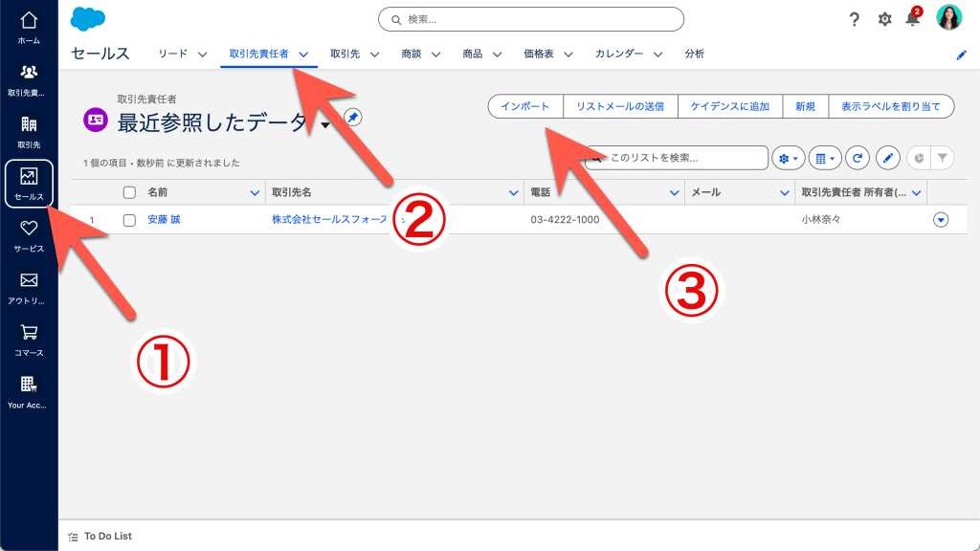Switch to 取引先 tab
This screenshot has height=551, width=980.
click(x=345, y=54)
